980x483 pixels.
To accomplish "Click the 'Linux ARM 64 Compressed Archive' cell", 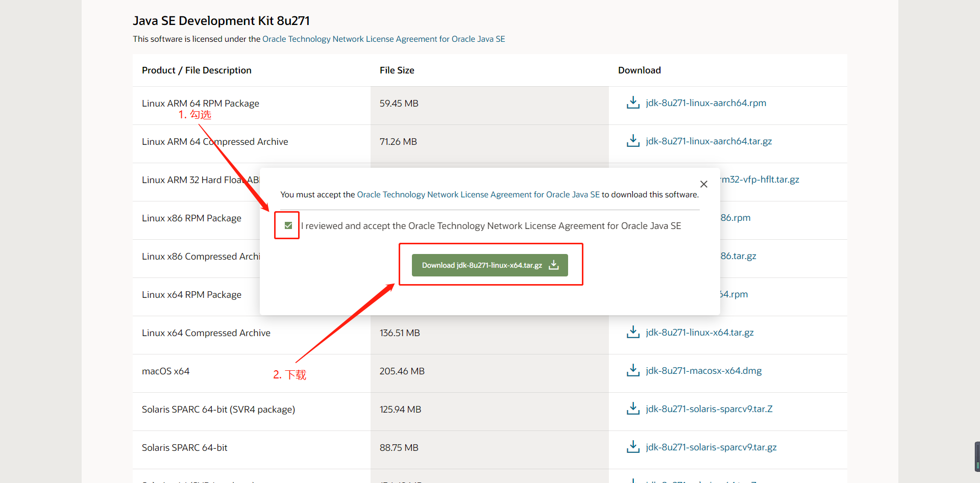I will (215, 142).
